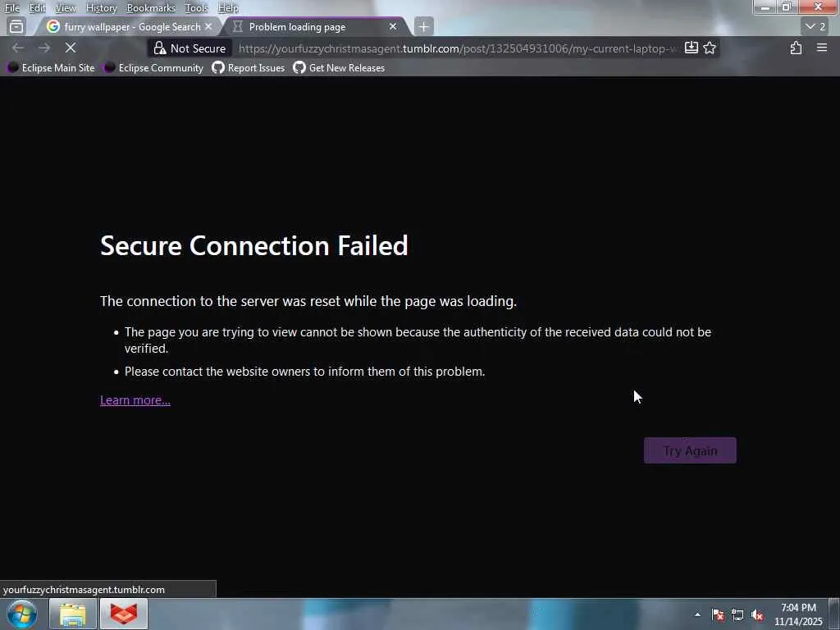840x630 pixels.
Task: Follow the Learn more link
Action: pos(135,400)
